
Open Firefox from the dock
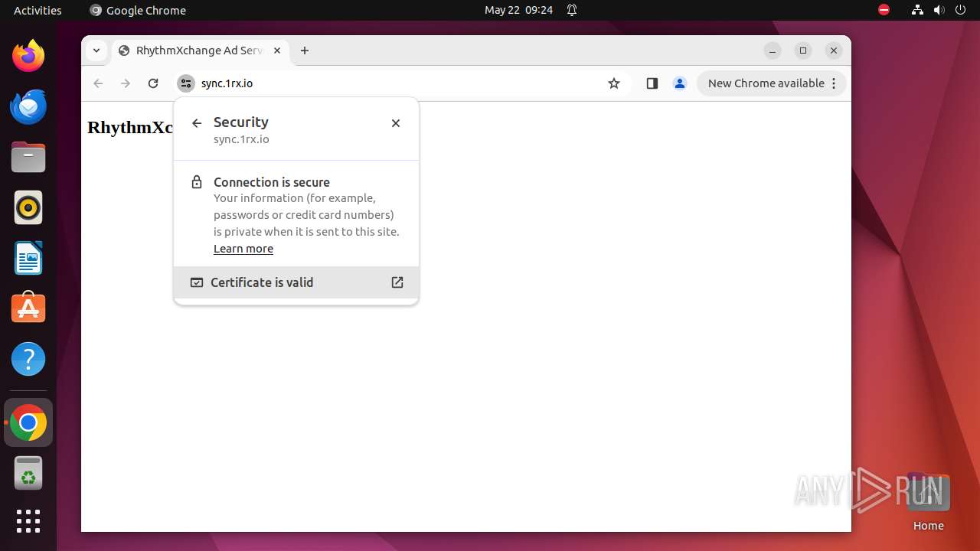(x=28, y=56)
